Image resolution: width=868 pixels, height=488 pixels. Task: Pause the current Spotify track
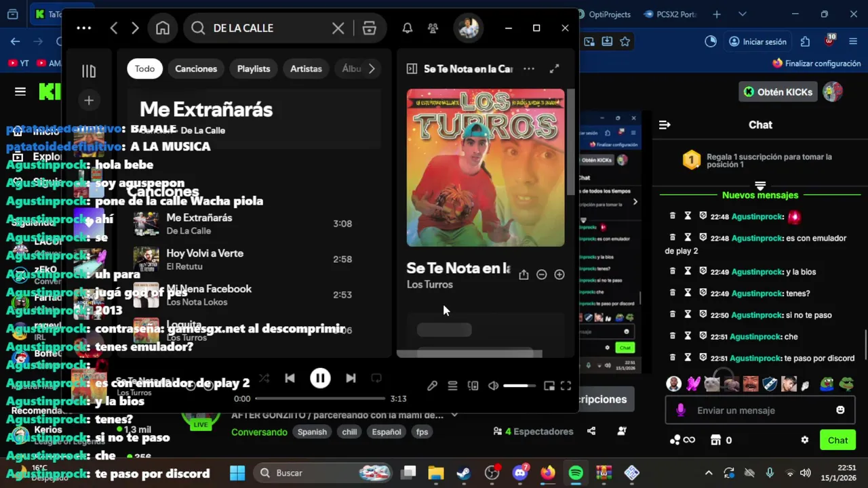(320, 378)
